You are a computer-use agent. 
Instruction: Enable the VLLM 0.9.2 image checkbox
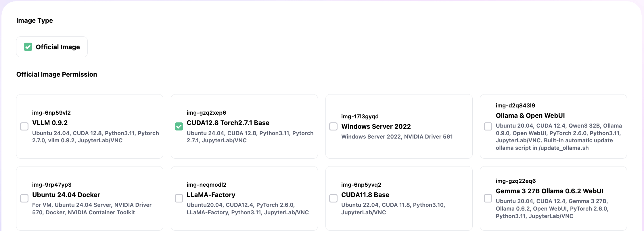(x=24, y=126)
